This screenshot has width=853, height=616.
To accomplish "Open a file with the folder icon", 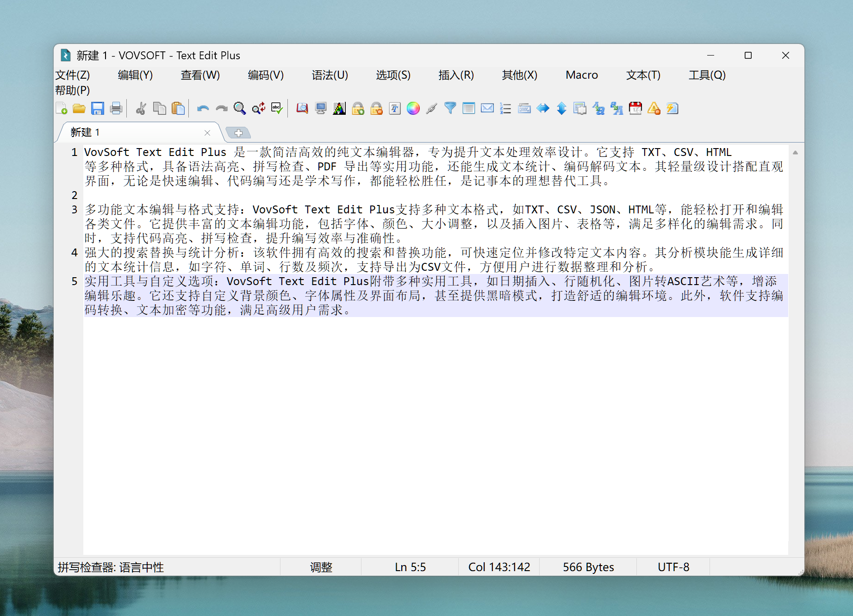I will (79, 109).
